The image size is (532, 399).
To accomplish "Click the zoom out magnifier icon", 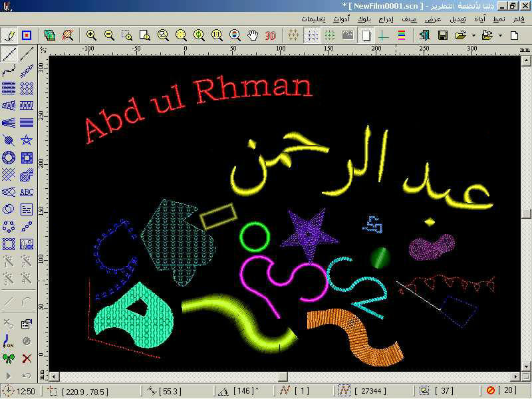I will click(109, 35).
